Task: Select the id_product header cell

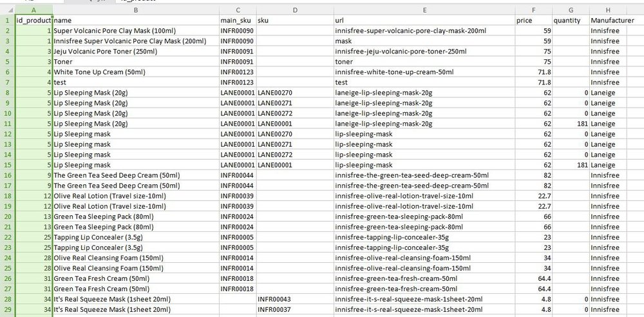Action: pyautogui.click(x=33, y=20)
